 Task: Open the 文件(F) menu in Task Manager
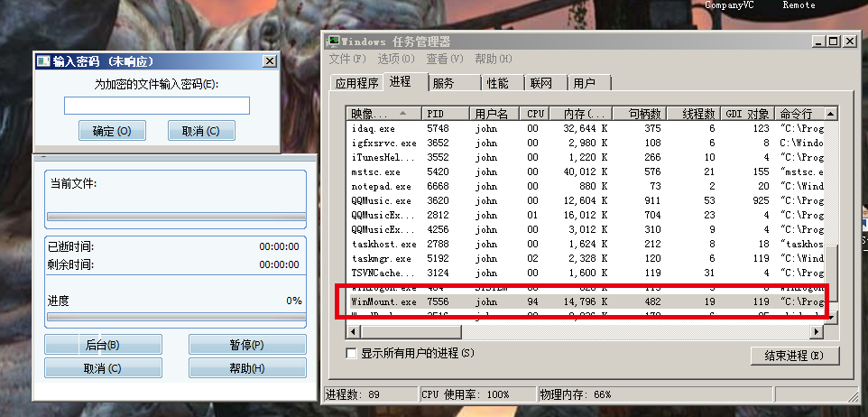pos(347,59)
